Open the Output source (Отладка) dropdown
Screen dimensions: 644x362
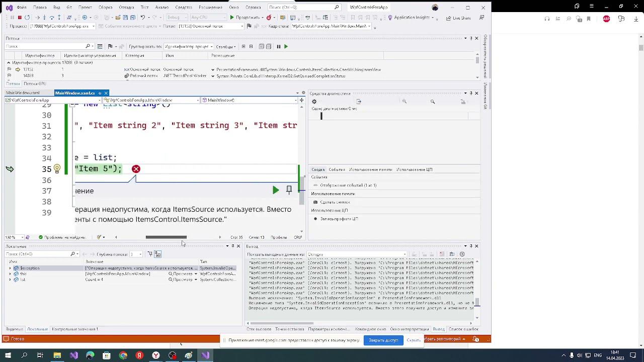[356, 254]
